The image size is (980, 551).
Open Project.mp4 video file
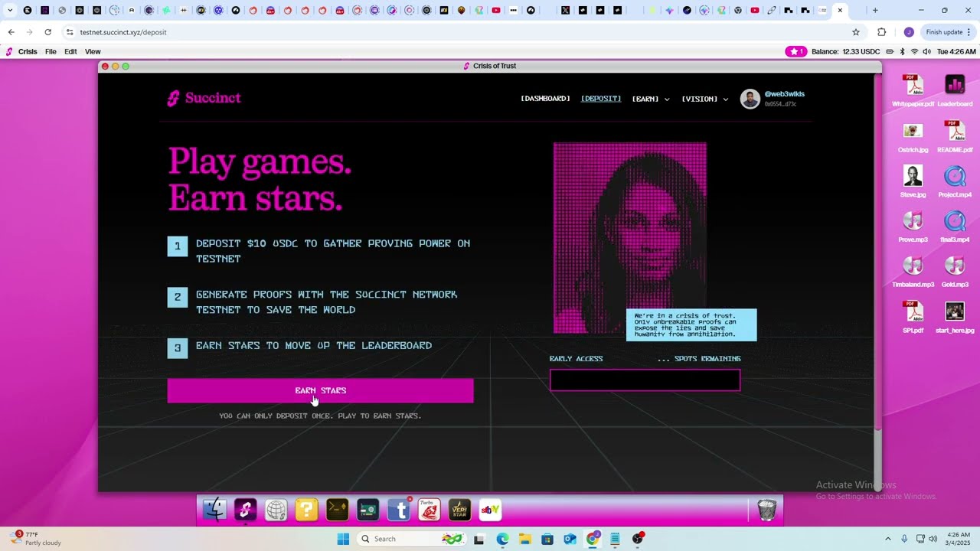point(955,181)
